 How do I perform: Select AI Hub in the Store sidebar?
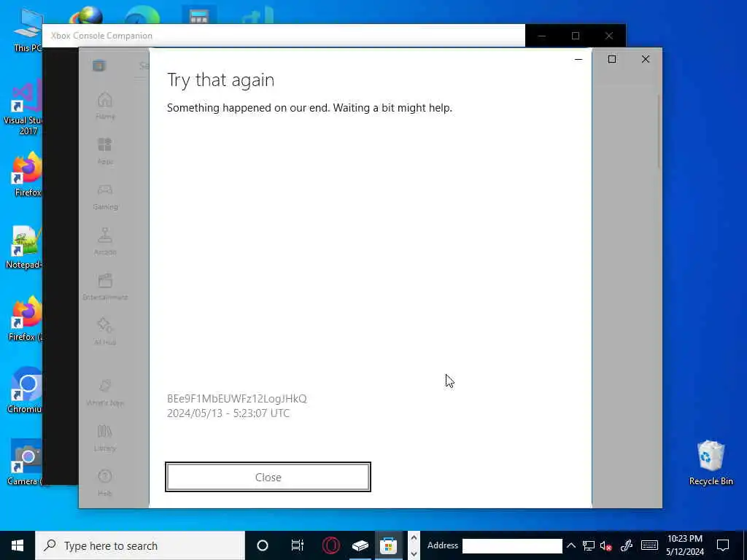tap(105, 332)
